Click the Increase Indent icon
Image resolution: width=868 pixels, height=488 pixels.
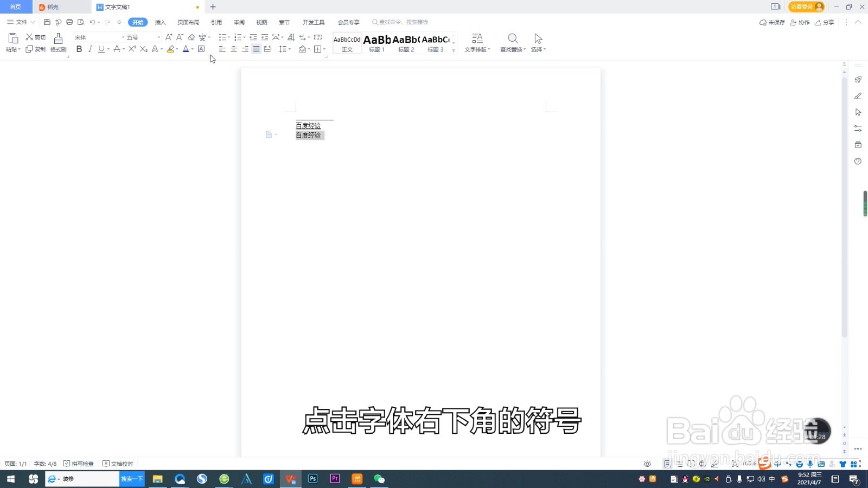tap(264, 37)
